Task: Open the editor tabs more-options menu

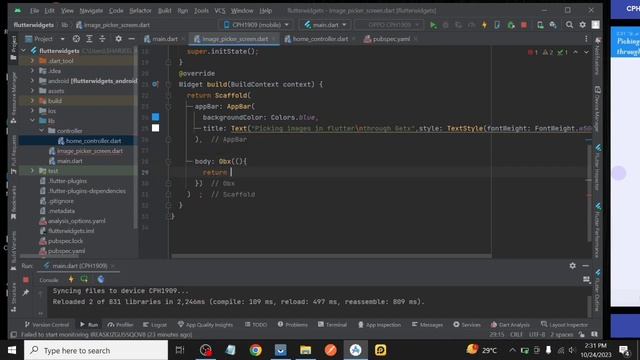Action: [586, 39]
